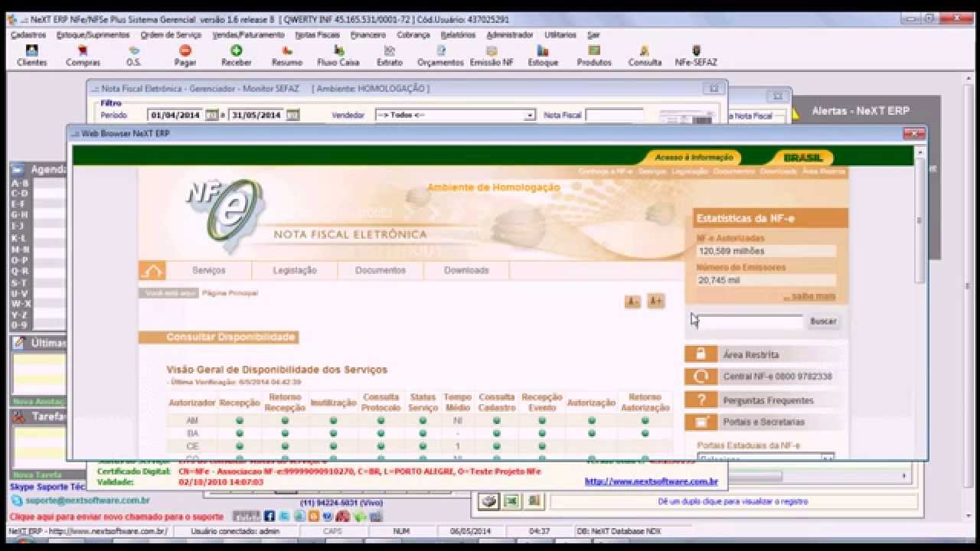This screenshot has height=551, width=980.
Task: Select Y-Z in the Agenda index
Action: tap(20, 315)
